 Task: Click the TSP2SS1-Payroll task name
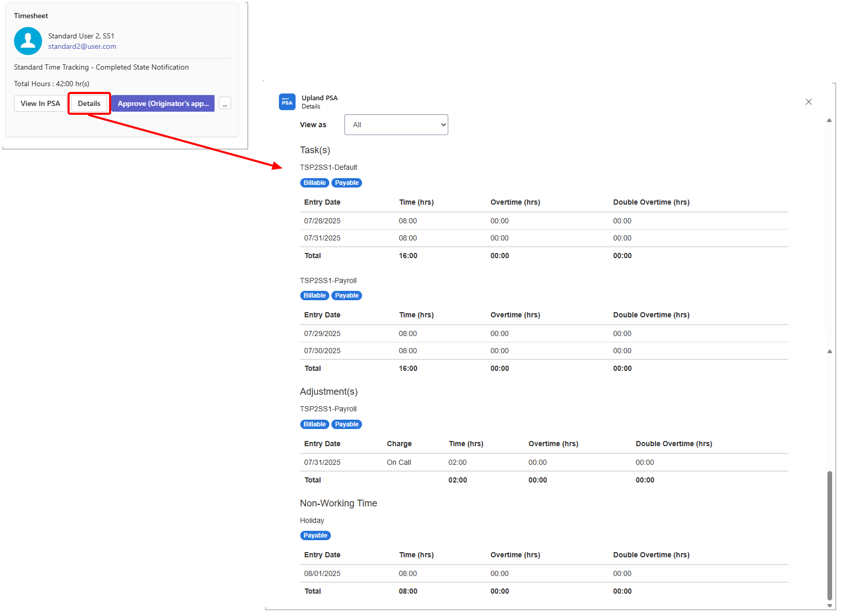tap(328, 280)
